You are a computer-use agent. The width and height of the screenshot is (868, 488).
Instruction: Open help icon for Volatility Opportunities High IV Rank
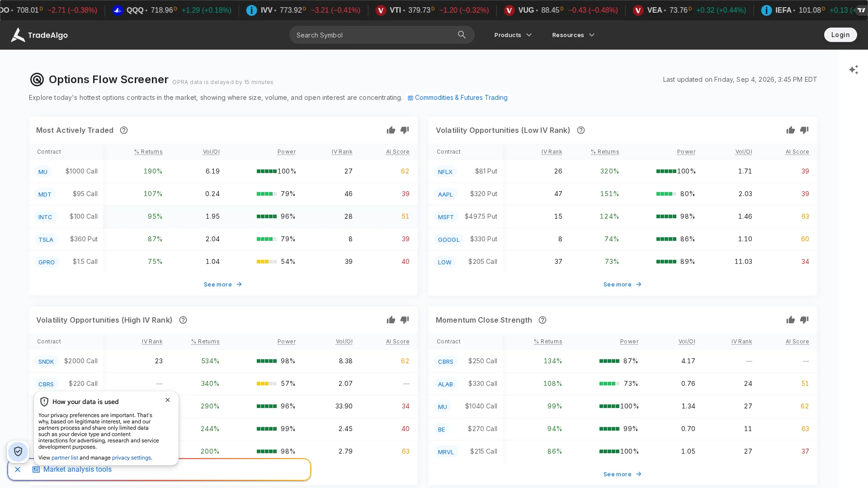click(183, 320)
